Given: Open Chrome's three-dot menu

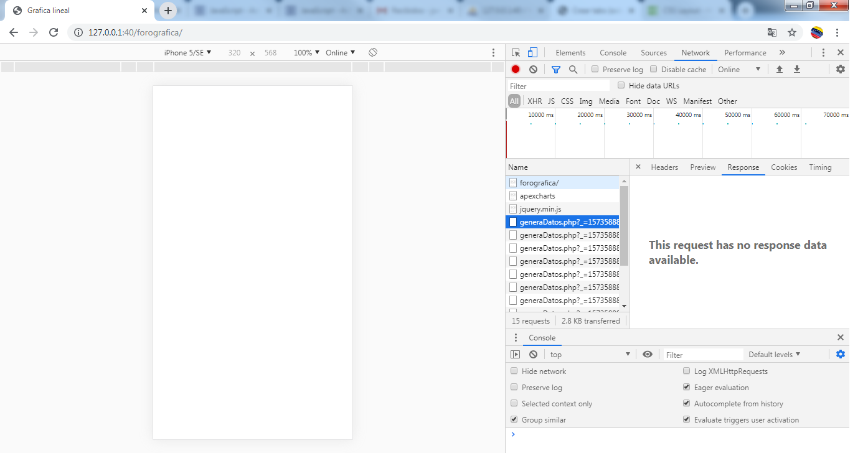Looking at the screenshot, I should click(x=837, y=32).
